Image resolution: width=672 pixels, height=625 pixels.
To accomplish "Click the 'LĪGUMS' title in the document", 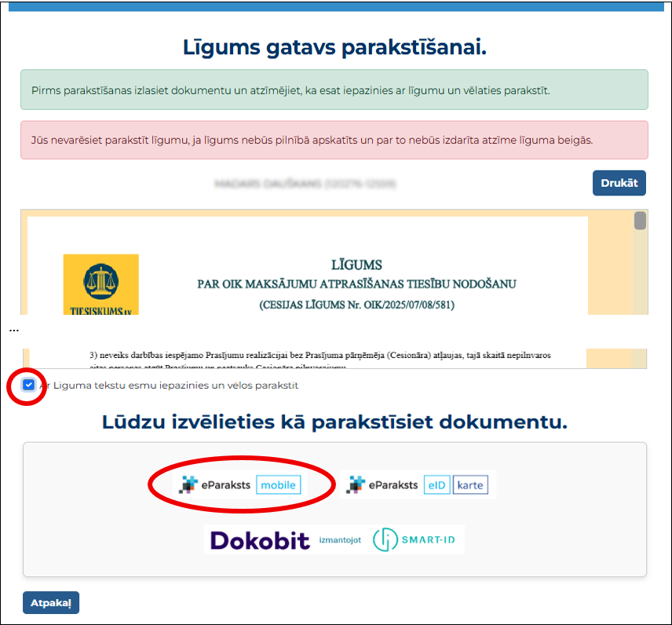I will pos(356,265).
